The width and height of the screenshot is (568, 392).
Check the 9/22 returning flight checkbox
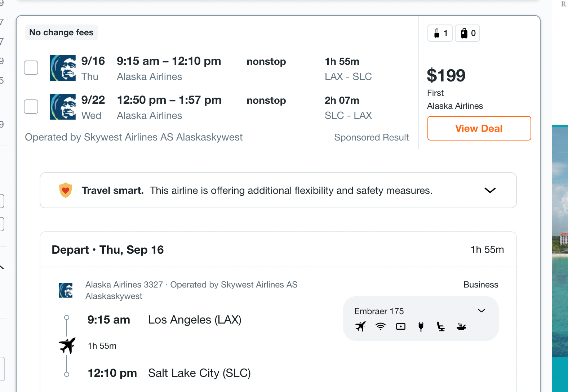coord(31,106)
